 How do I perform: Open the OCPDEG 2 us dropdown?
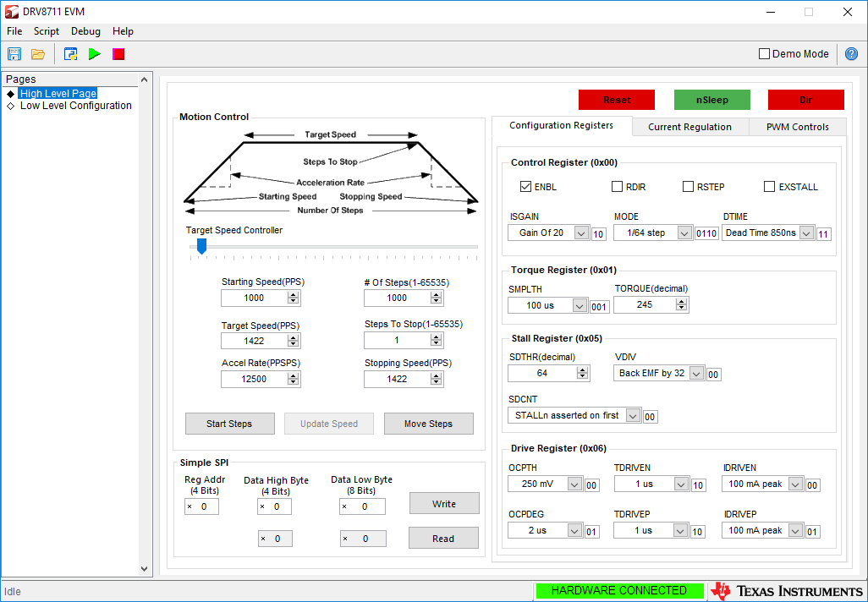[546, 531]
